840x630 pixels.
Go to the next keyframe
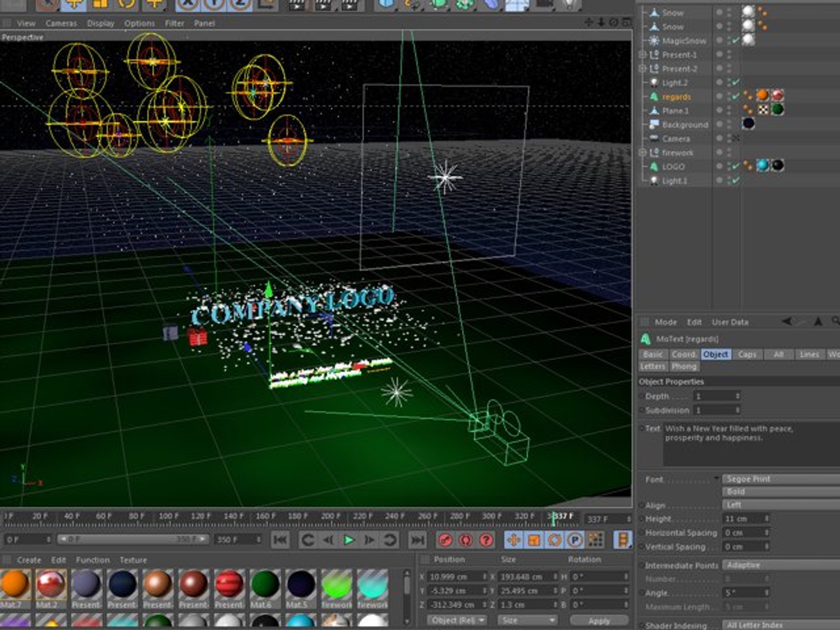point(390,540)
